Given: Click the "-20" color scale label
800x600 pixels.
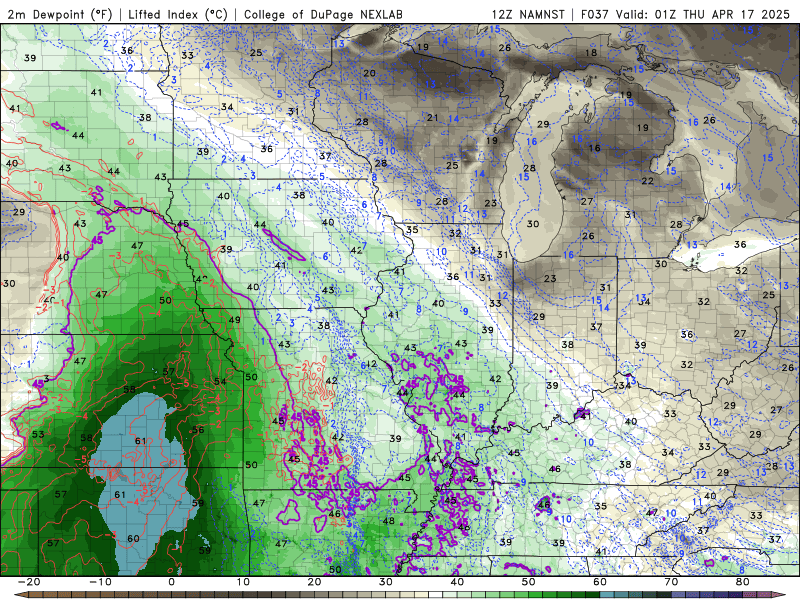Looking at the screenshot, I should [x=29, y=582].
